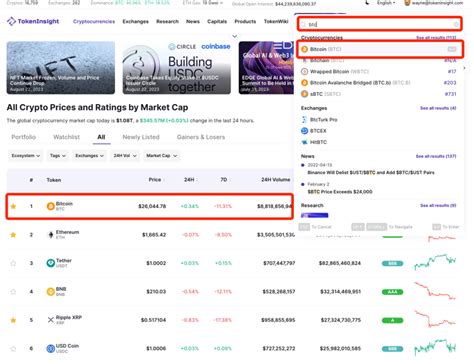Open the Ecosystem filter dropdown
The height and width of the screenshot is (364, 474).
pyautogui.click(x=26, y=156)
